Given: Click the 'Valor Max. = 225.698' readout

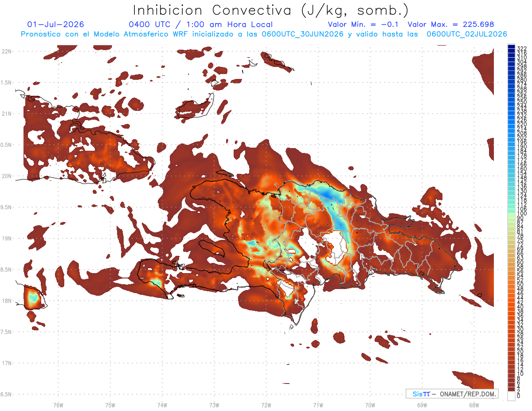Looking at the screenshot, I should click(x=451, y=25).
